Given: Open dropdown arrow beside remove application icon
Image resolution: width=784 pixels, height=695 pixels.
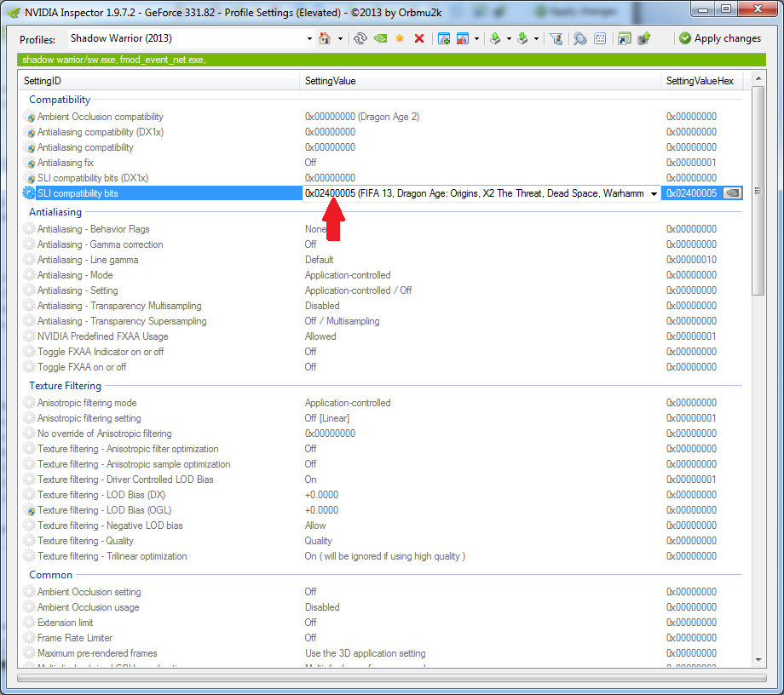Looking at the screenshot, I should pos(476,38).
